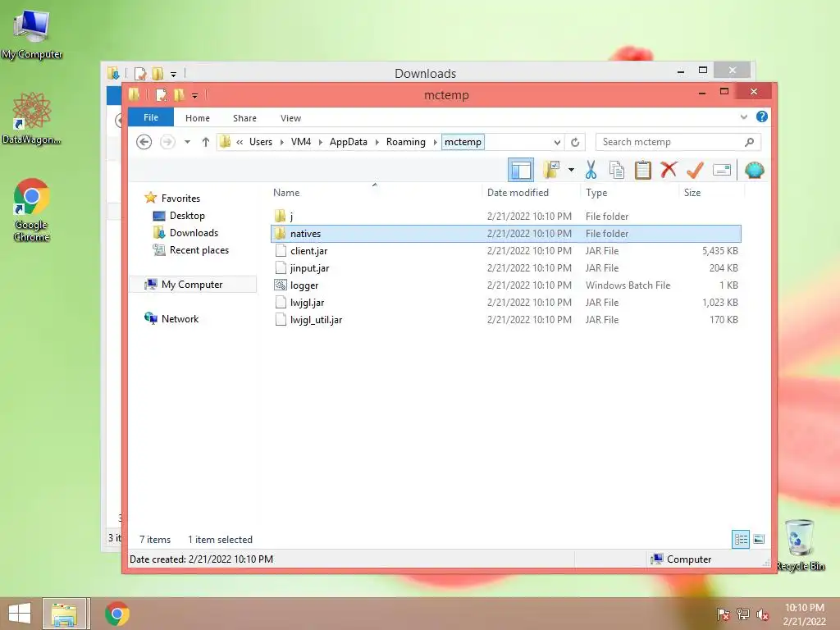This screenshot has width=840, height=630.
Task: Click Users in the address breadcrumb
Action: pos(260,142)
